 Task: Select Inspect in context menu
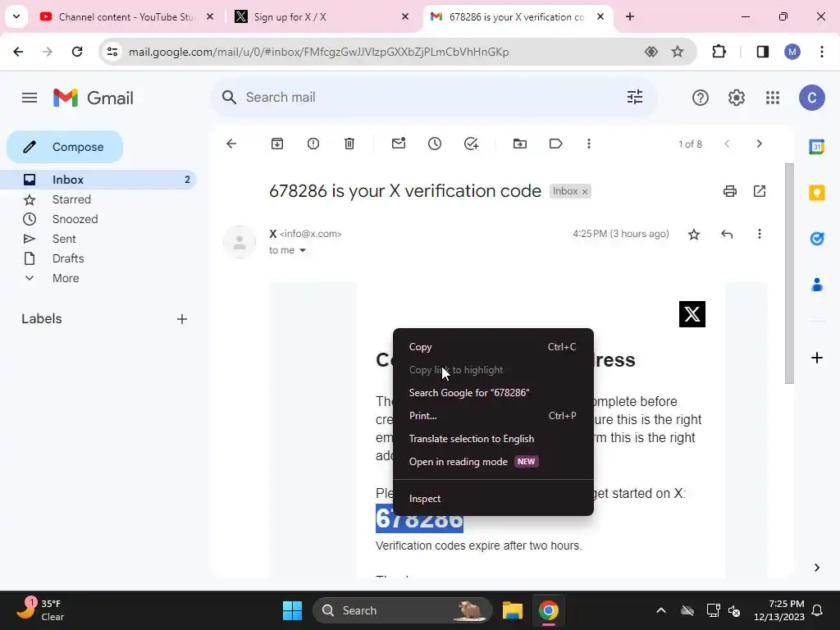(493, 499)
